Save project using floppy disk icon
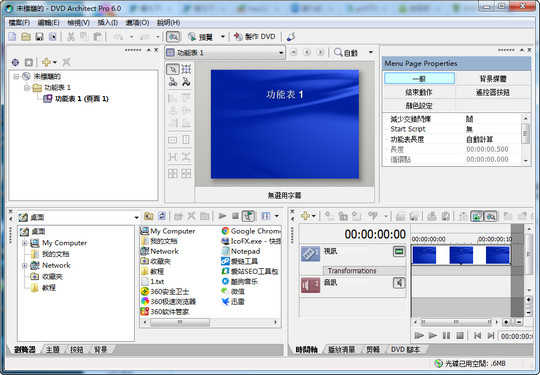 tap(39, 37)
